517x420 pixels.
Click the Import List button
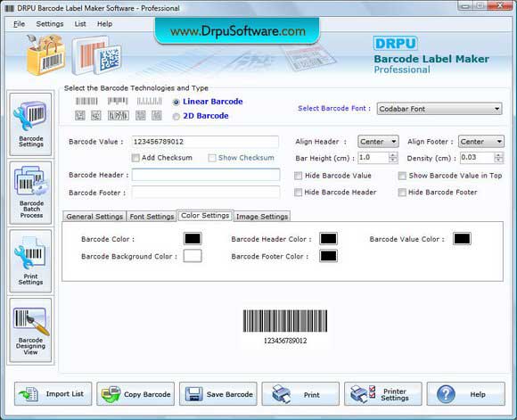coord(53,394)
